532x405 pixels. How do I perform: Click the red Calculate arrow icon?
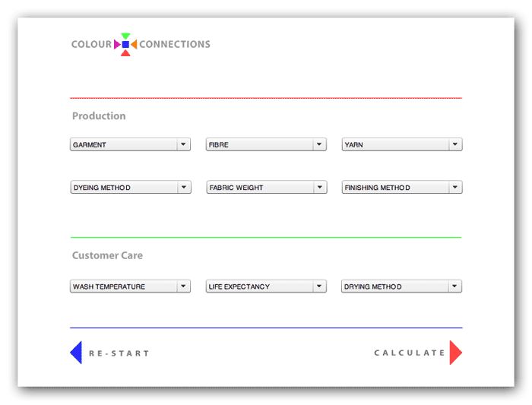[x=455, y=353]
